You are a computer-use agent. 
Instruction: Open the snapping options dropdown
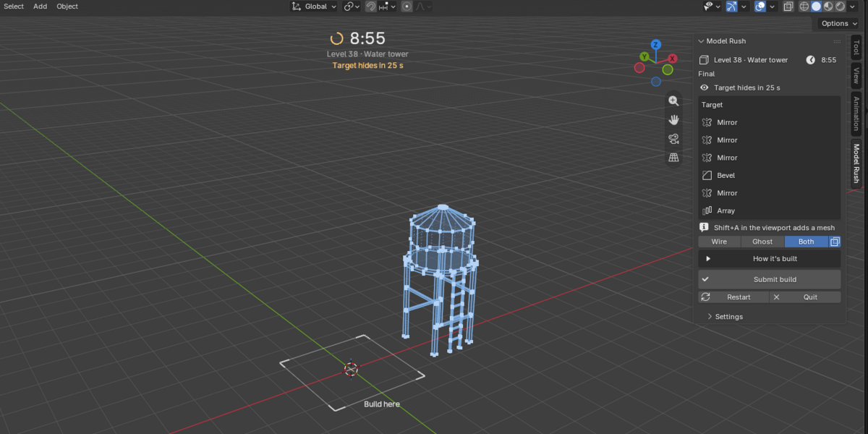pyautogui.click(x=387, y=7)
